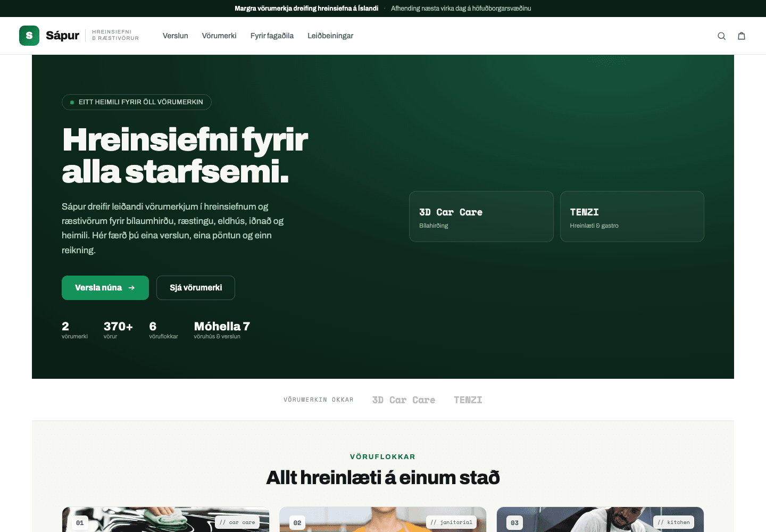The height and width of the screenshot is (532, 766).
Task: Click the 'VÖRUFLOKKAR' section label
Action: tap(383, 457)
